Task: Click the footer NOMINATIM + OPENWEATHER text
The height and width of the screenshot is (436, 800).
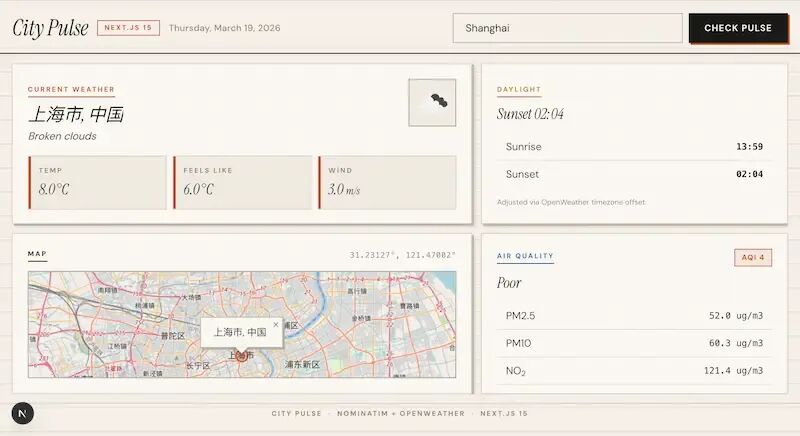Action: pyautogui.click(x=401, y=414)
